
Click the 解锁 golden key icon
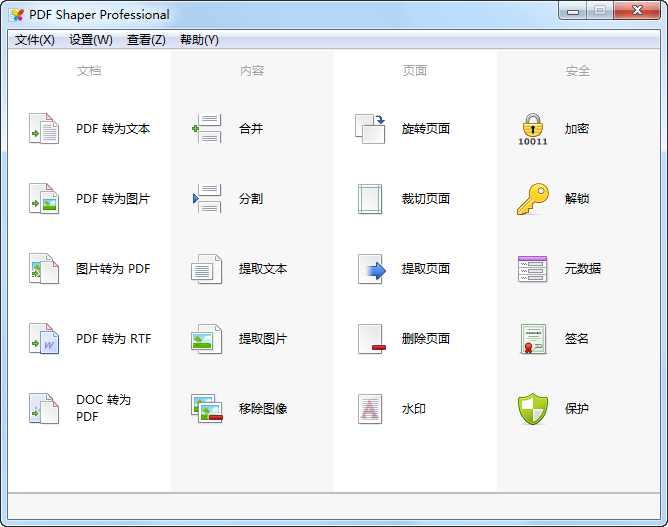[533, 199]
